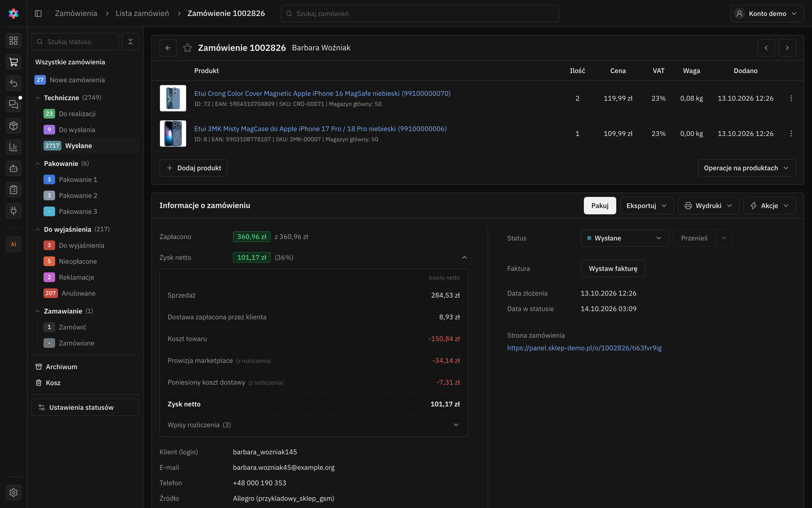Collapse the Zamawianie status group

click(x=38, y=311)
